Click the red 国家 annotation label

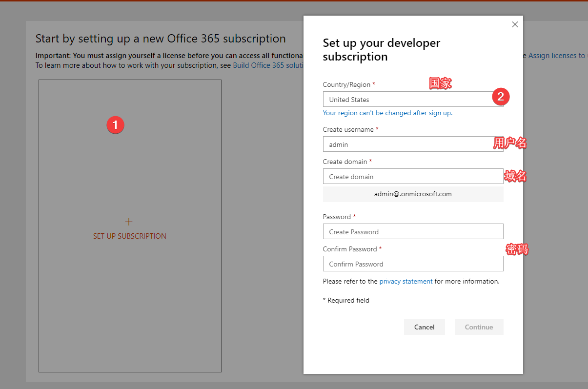440,83
